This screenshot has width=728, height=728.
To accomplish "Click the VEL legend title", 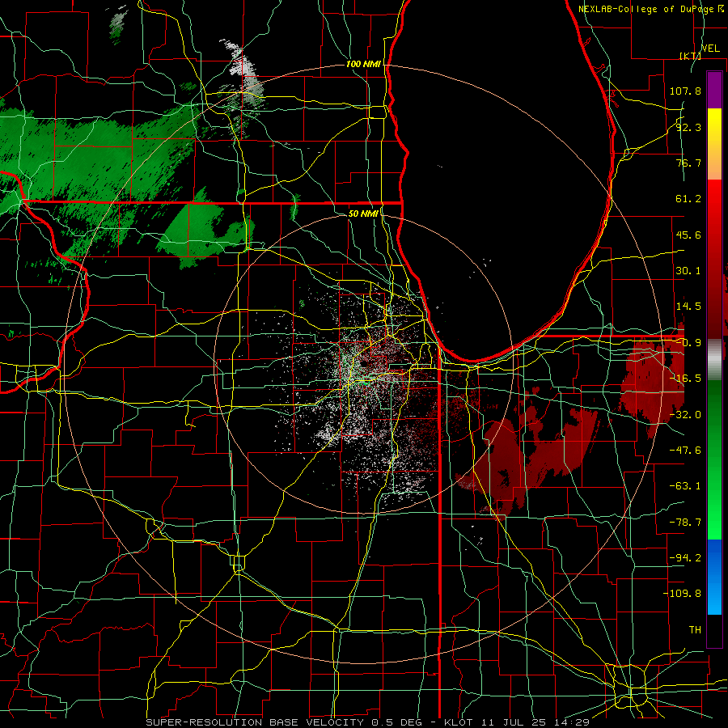I will click(710, 49).
